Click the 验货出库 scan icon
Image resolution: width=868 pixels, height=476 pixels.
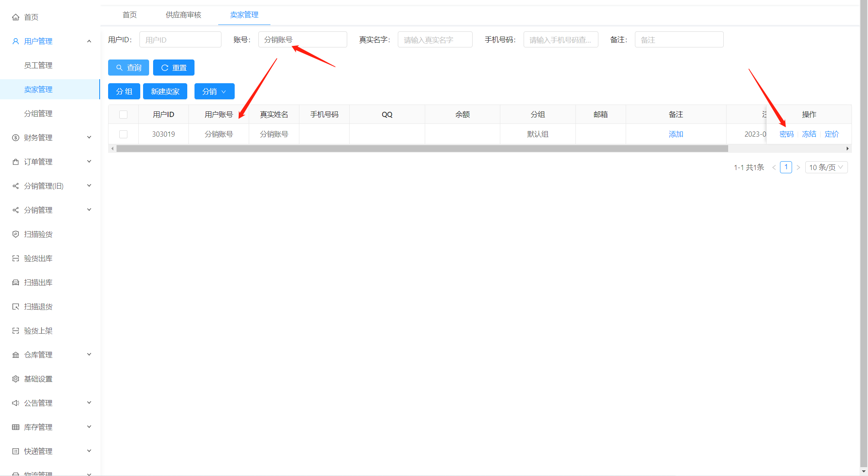coord(16,258)
